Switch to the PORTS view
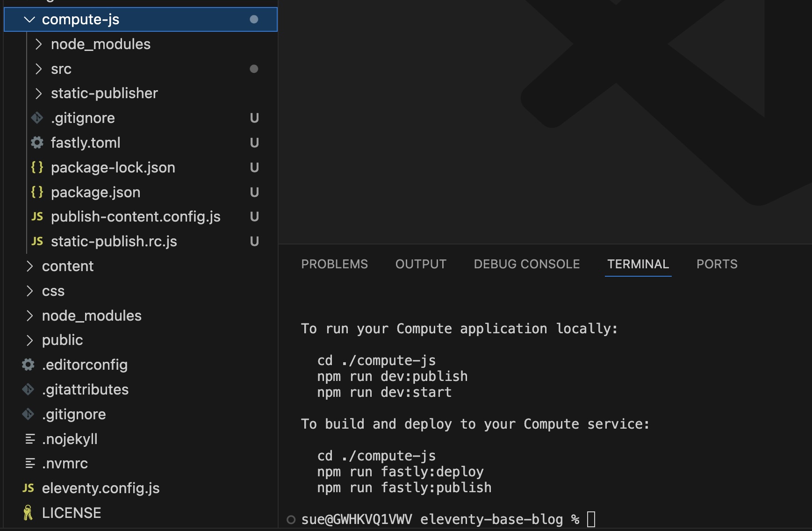This screenshot has width=812, height=531. click(x=717, y=264)
